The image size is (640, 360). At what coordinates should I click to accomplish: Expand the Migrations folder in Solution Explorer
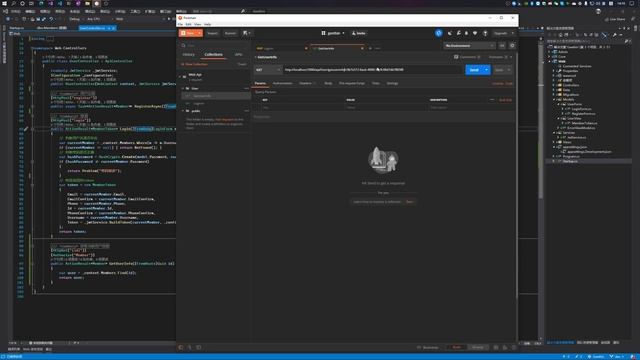pos(554,95)
